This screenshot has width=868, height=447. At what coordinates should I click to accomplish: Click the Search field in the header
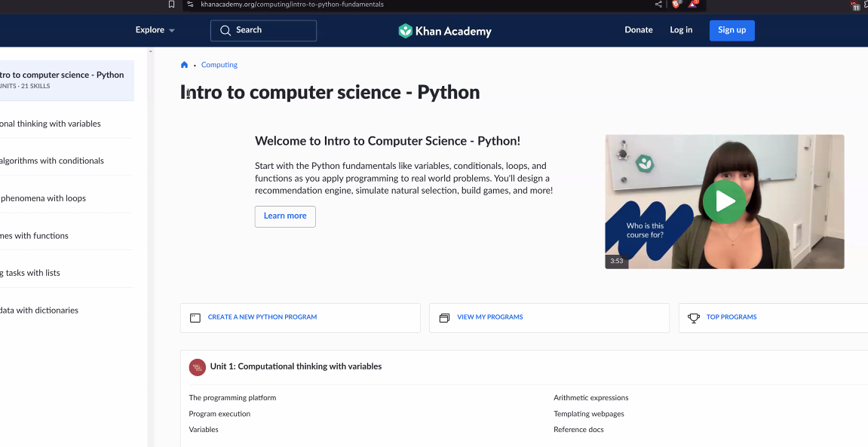point(263,30)
